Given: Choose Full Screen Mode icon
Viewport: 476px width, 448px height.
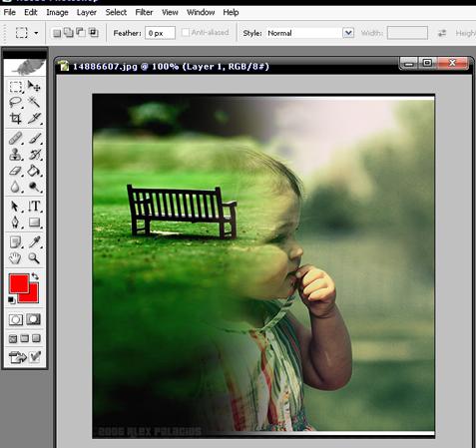Looking at the screenshot, I should coord(36,338).
